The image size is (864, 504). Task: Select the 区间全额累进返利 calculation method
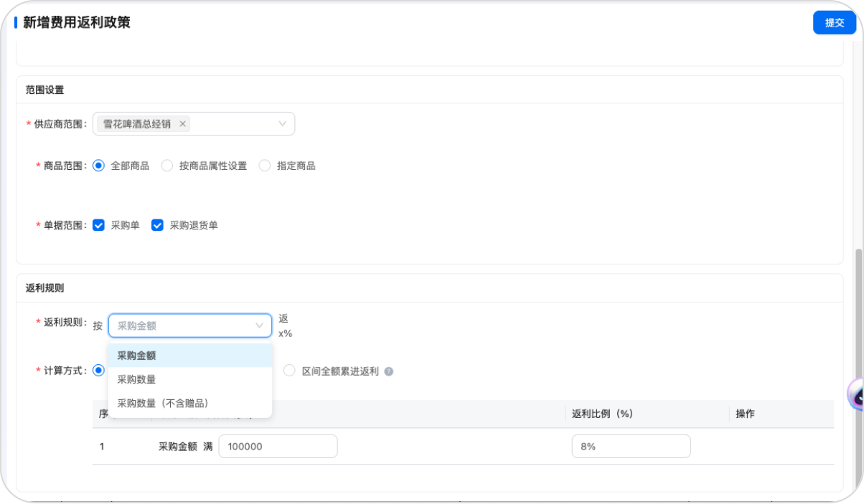tap(289, 371)
